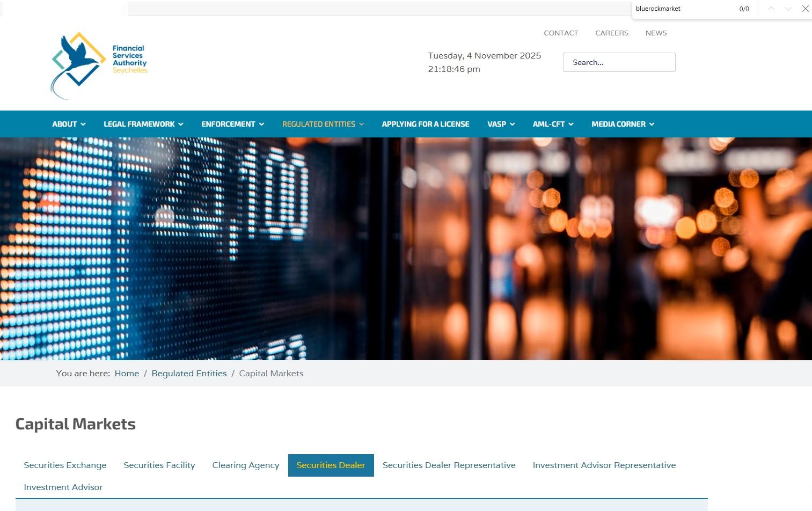Switch to the Securities Facility tab

pyautogui.click(x=159, y=465)
